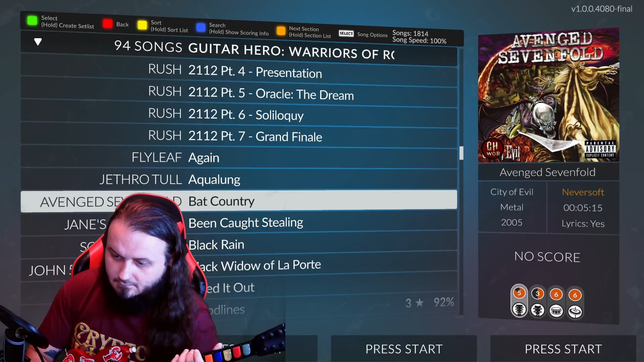
Task: Click the red Back button icon
Action: (x=108, y=24)
